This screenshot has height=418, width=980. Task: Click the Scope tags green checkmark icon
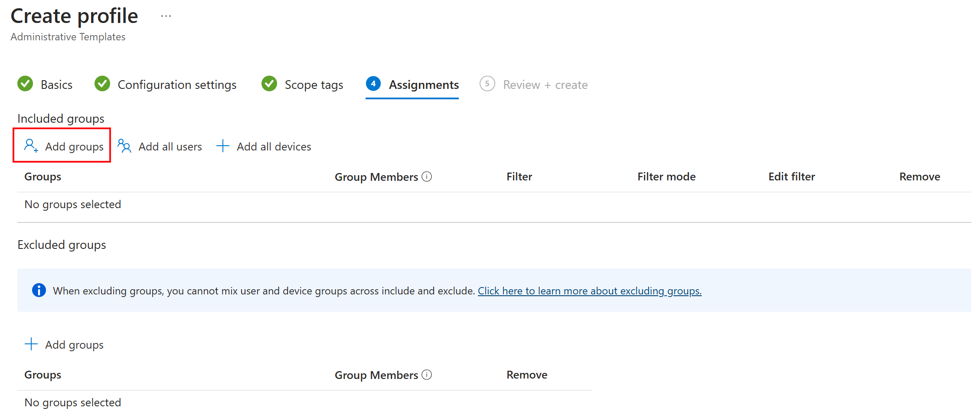[269, 84]
